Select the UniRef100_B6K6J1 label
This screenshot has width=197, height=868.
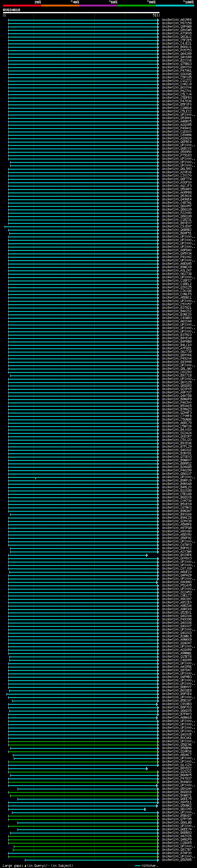coord(177,47)
